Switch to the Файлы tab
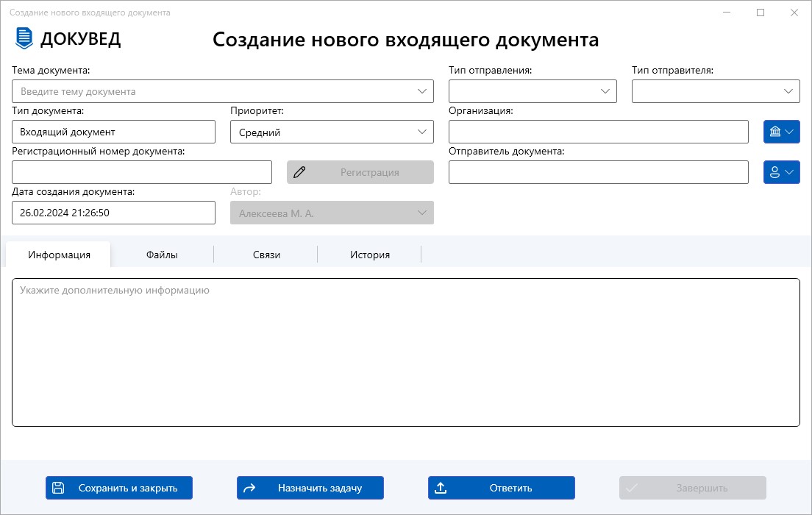 coord(161,254)
